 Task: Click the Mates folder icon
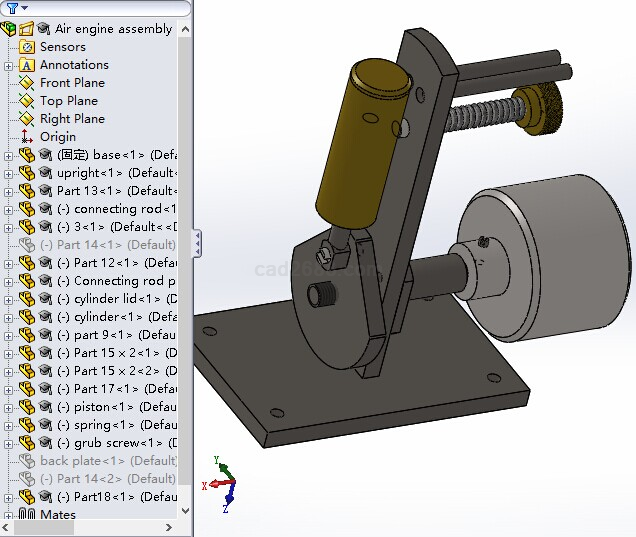coord(27,515)
